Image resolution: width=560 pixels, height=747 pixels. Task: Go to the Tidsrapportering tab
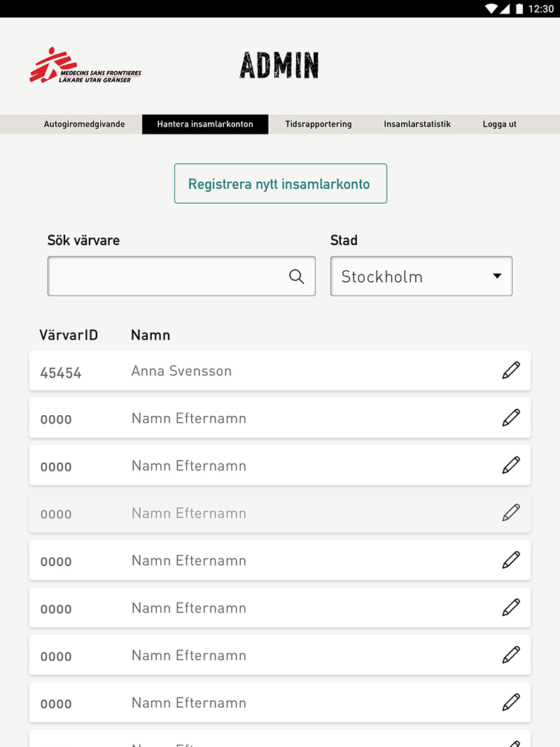(x=318, y=125)
